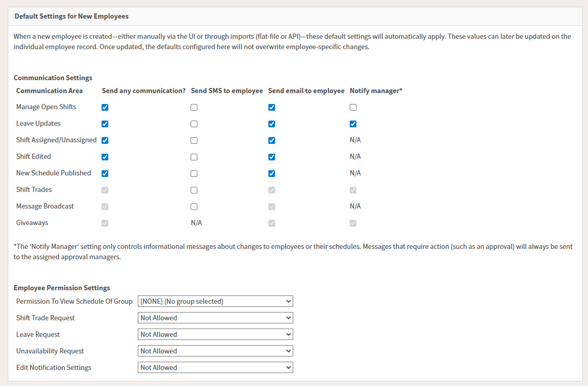The height and width of the screenshot is (386, 588).
Task: Open Permission To View Schedule Of Group dropdown
Action: click(x=215, y=301)
